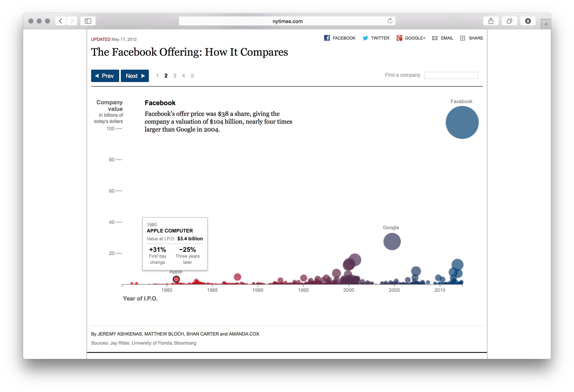Open slide 5 of the comparison
Viewport: 574px width, 392px height.
pos(192,76)
